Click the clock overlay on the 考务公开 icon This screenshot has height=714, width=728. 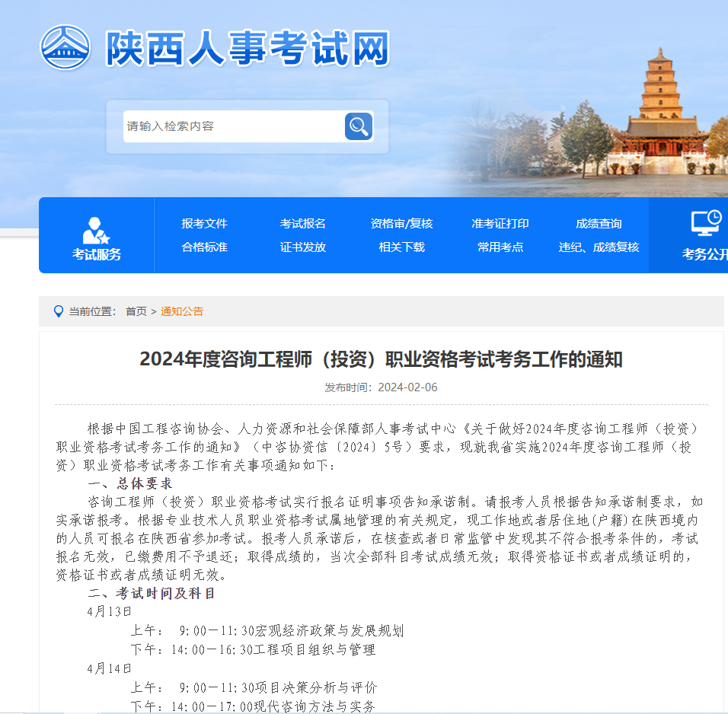pos(717,217)
